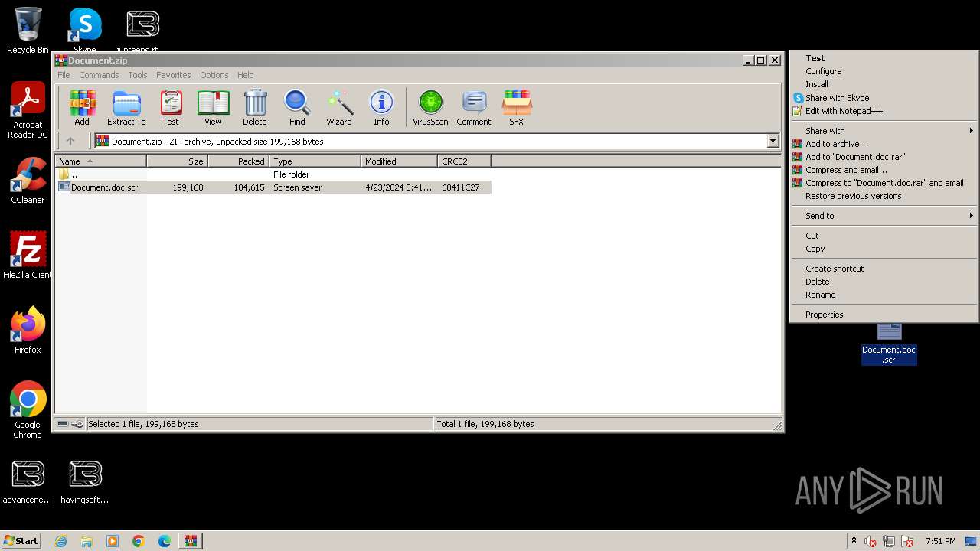Sort by the Name column header
The image size is (980, 551).
pyautogui.click(x=100, y=161)
